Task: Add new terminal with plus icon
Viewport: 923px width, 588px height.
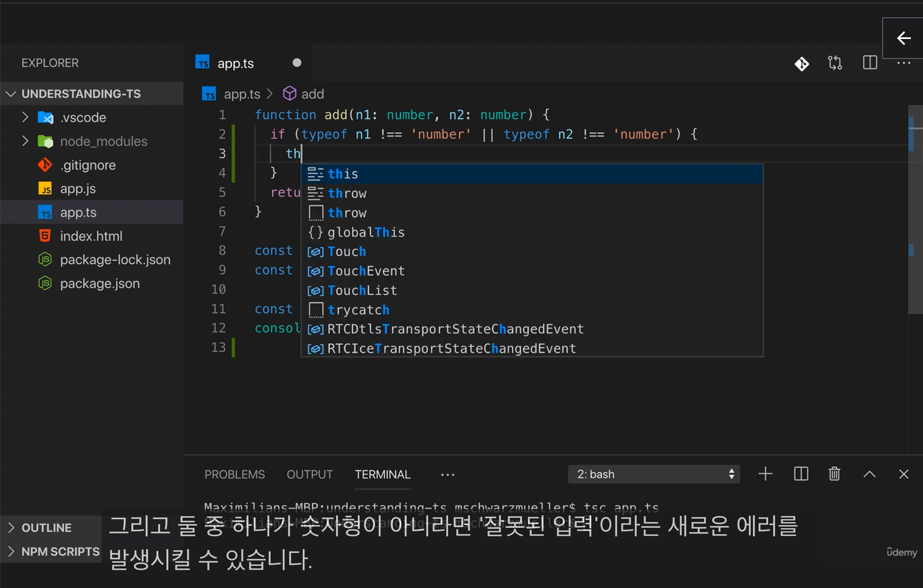Action: pos(766,474)
